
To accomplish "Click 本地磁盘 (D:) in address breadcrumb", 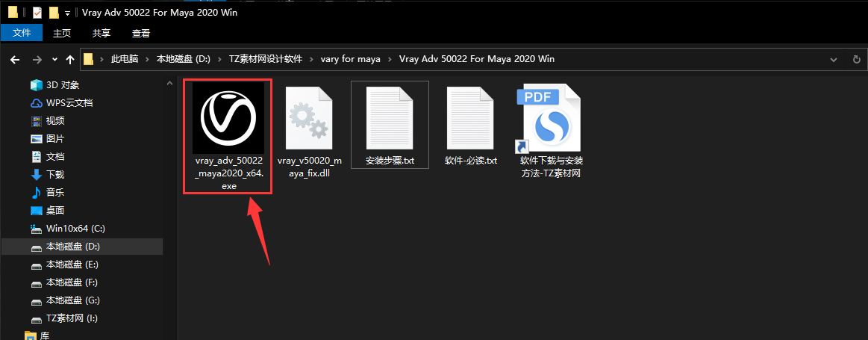I will pos(184,59).
